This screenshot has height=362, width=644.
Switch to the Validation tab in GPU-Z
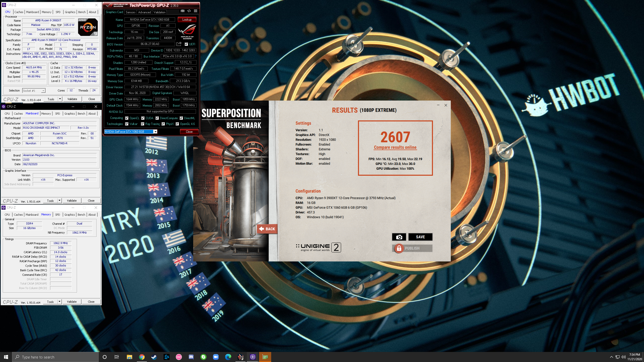[159, 12]
